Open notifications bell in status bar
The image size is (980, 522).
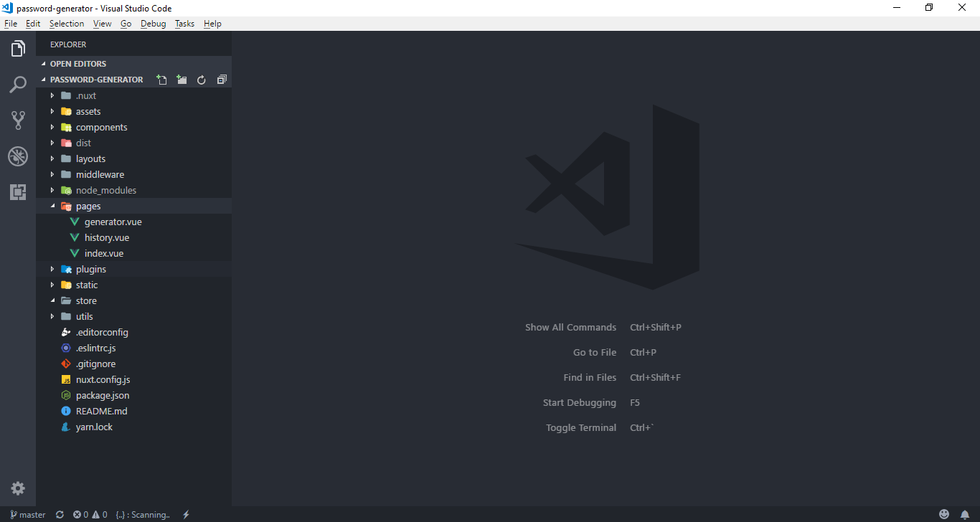tap(965, 515)
